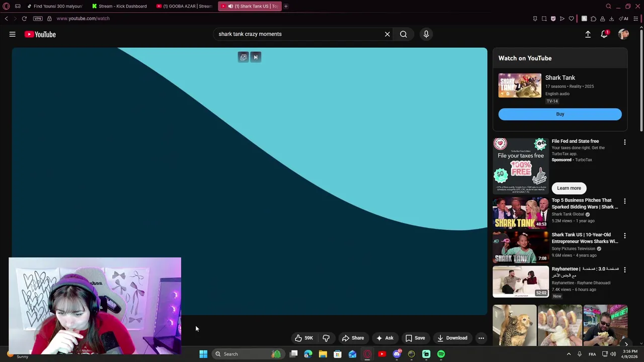The height and width of the screenshot is (362, 644).
Task: Save the video to a playlist
Action: [416, 338]
